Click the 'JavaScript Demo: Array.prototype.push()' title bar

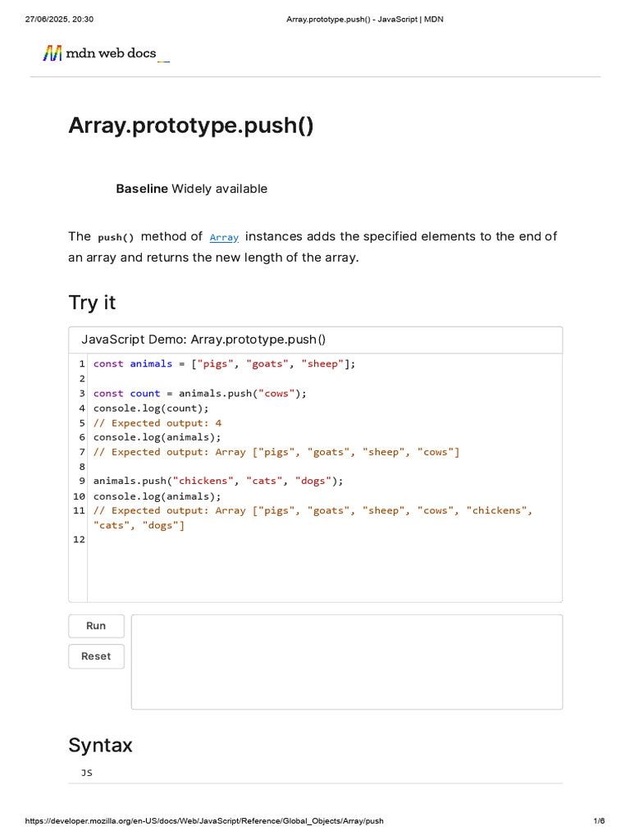click(x=203, y=340)
